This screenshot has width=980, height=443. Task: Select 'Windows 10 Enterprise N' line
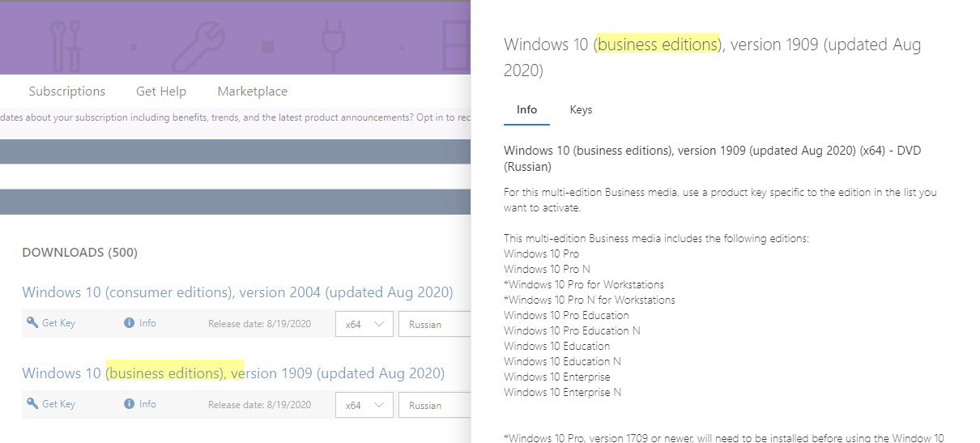(x=563, y=392)
